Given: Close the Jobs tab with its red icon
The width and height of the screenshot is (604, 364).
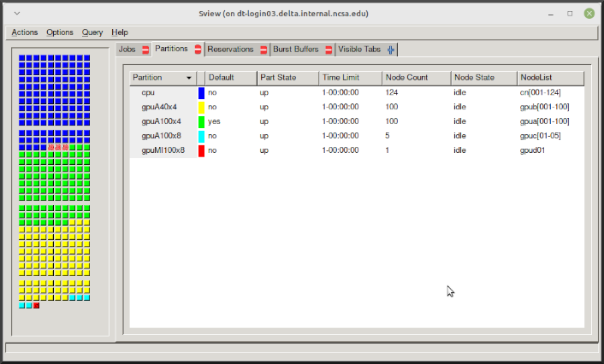Looking at the screenshot, I should pos(145,50).
